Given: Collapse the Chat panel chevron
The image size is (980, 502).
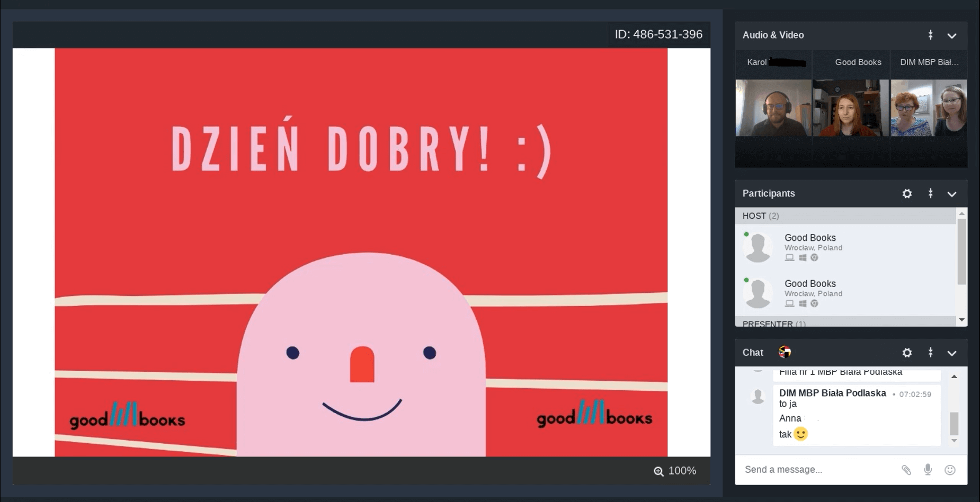Looking at the screenshot, I should 951,353.
